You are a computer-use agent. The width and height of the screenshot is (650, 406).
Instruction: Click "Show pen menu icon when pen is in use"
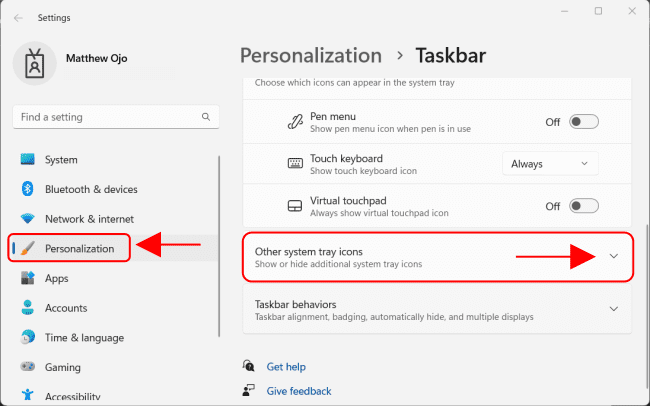tap(390, 129)
